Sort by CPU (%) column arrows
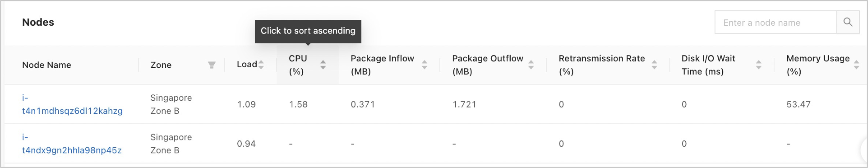The width and height of the screenshot is (868, 168). [x=323, y=65]
